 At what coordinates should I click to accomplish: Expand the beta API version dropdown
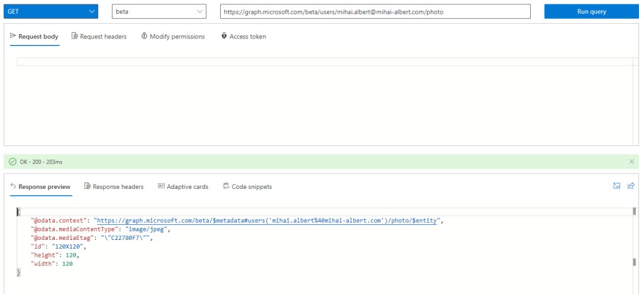[x=158, y=11]
